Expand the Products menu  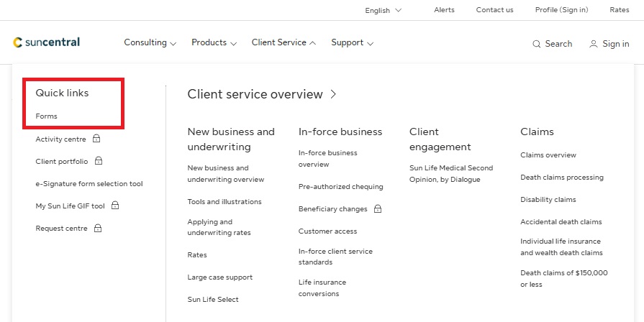tap(214, 42)
